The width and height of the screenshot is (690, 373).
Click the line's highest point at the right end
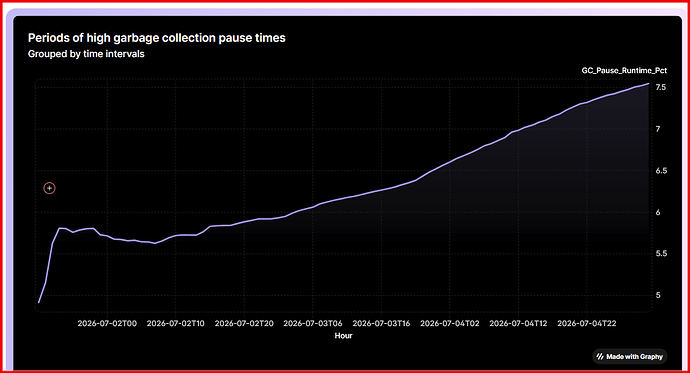point(649,84)
